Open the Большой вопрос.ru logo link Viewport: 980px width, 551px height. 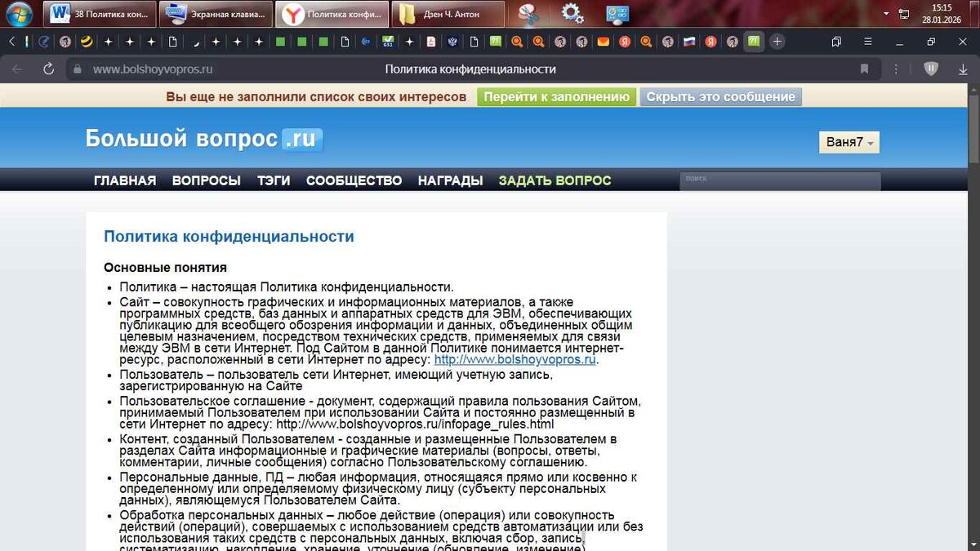[x=204, y=139]
